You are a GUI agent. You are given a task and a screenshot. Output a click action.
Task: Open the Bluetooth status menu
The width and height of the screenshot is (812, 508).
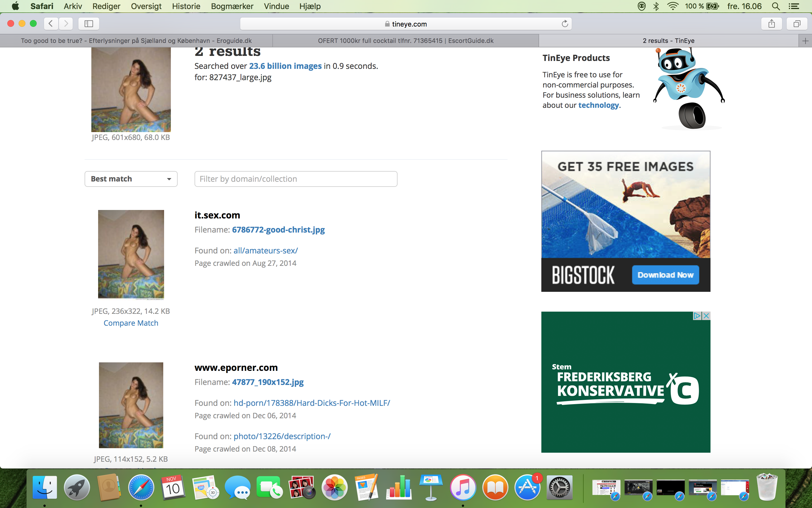coord(656,6)
